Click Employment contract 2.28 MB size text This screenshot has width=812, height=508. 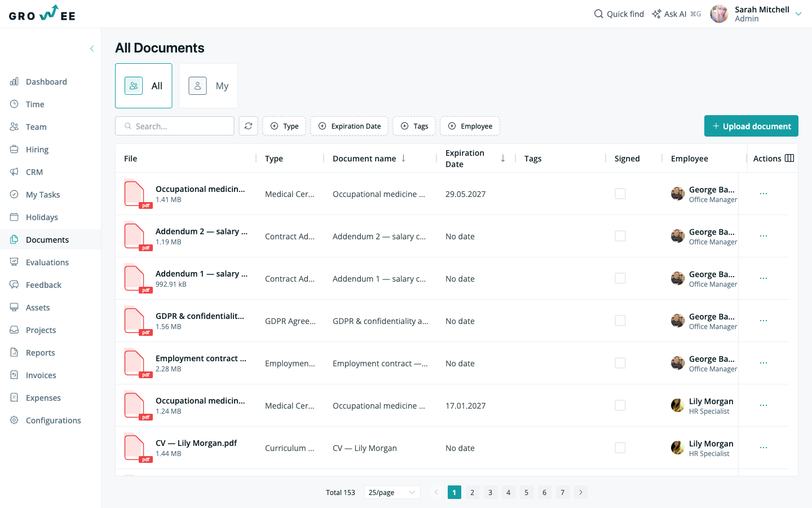[169, 369]
